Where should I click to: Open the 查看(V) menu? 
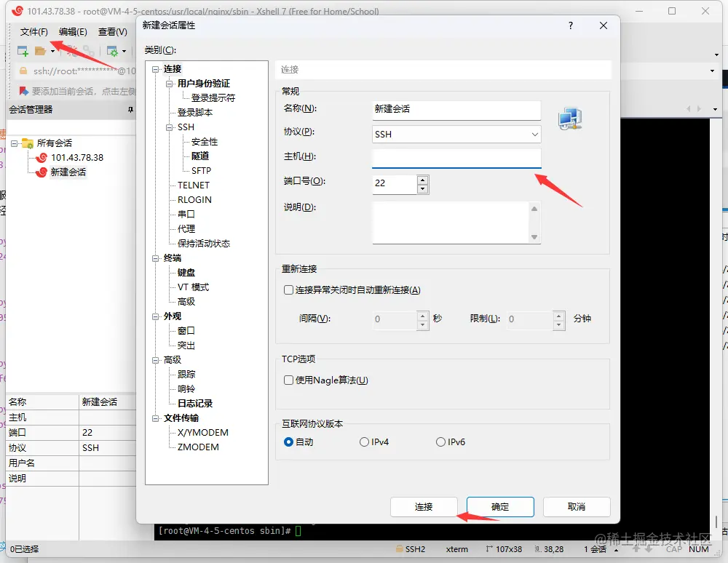(113, 32)
